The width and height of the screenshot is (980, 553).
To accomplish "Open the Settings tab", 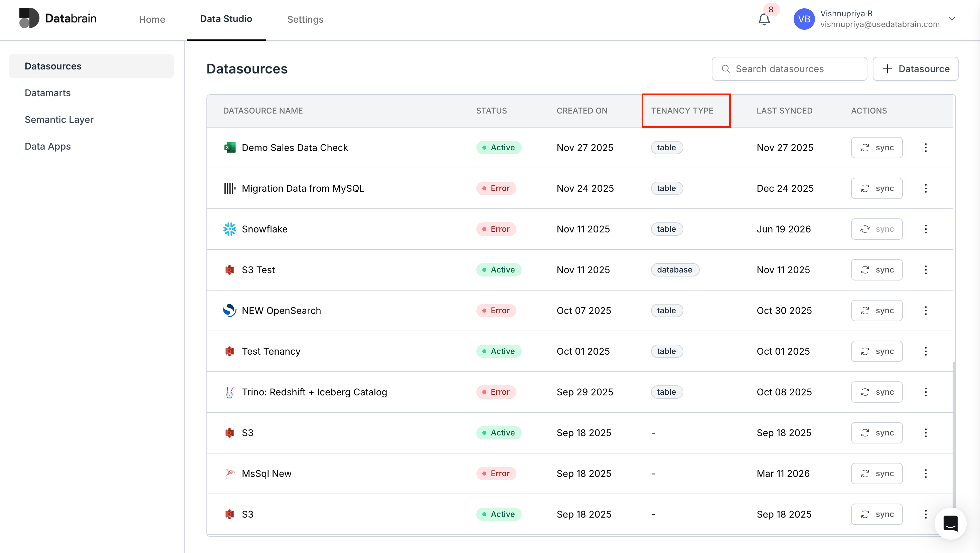I will click(x=305, y=19).
